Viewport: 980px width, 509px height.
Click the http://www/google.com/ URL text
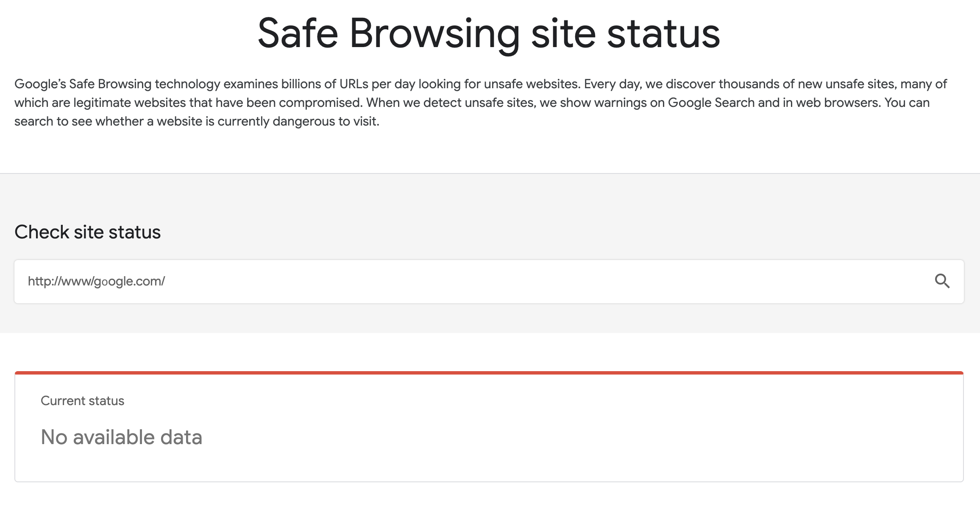[96, 281]
